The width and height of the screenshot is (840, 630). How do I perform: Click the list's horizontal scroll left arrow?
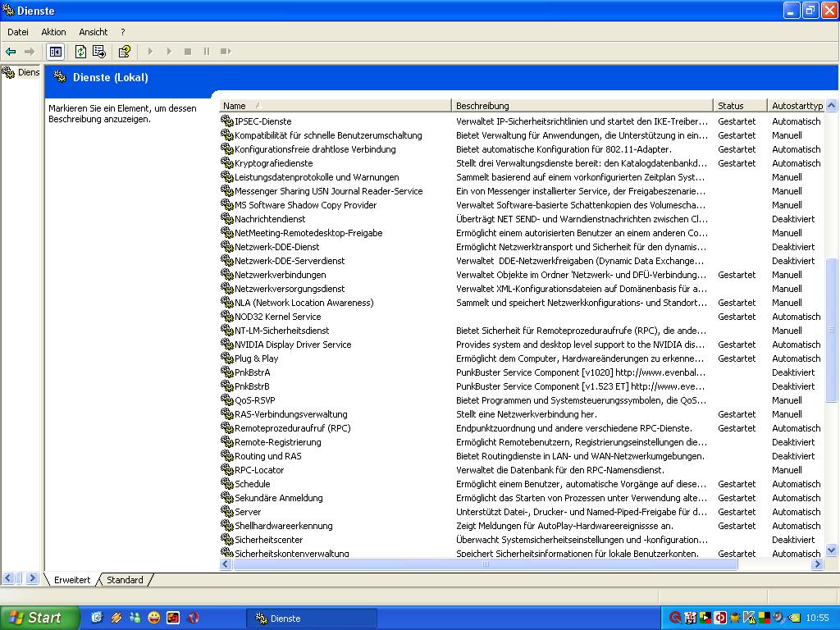[x=226, y=564]
